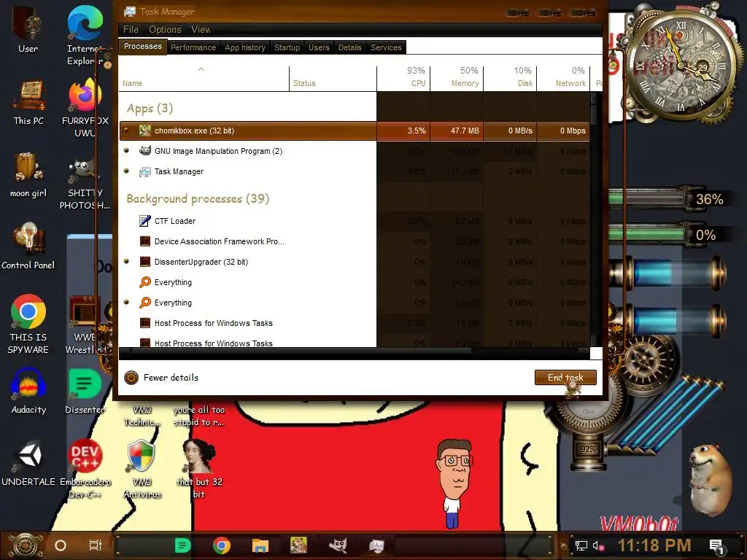Expand the second Everything process
Image resolution: width=747 pixels, height=560 pixels.
tap(126, 302)
